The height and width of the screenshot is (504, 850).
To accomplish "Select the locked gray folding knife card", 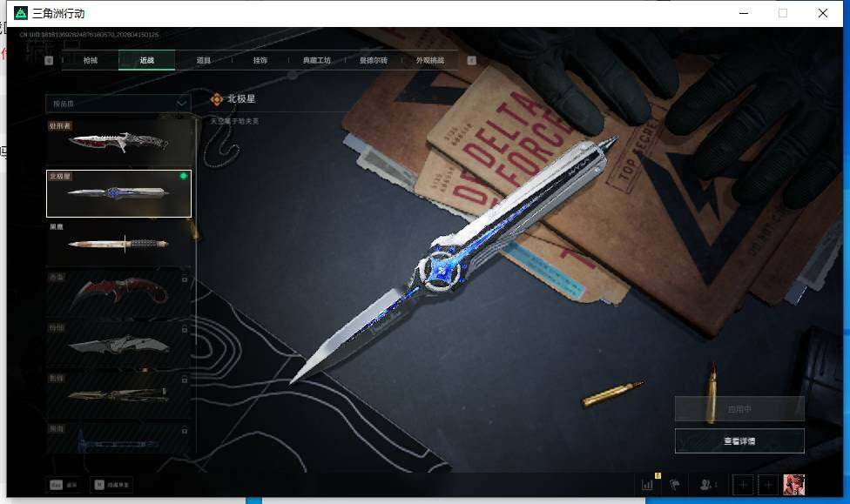I will tap(118, 345).
